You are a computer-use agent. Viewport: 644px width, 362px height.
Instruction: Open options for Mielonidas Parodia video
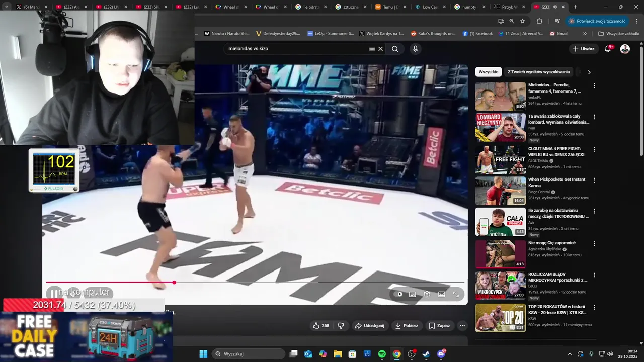click(594, 86)
